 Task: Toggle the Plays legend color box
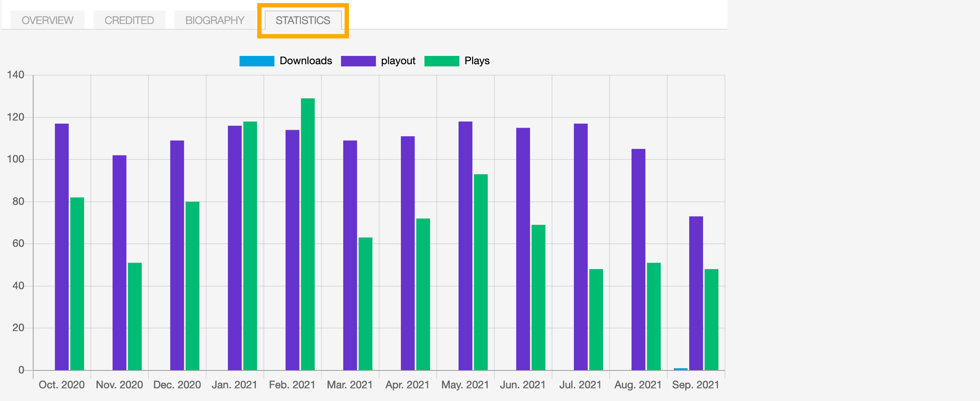[442, 61]
